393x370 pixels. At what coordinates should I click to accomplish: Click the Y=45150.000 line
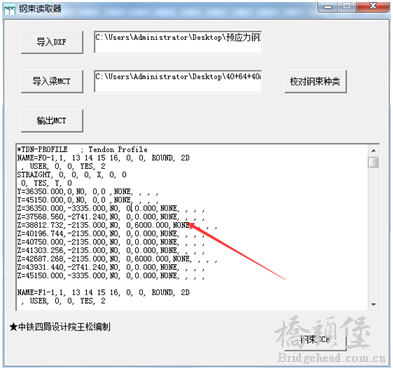coord(88,200)
